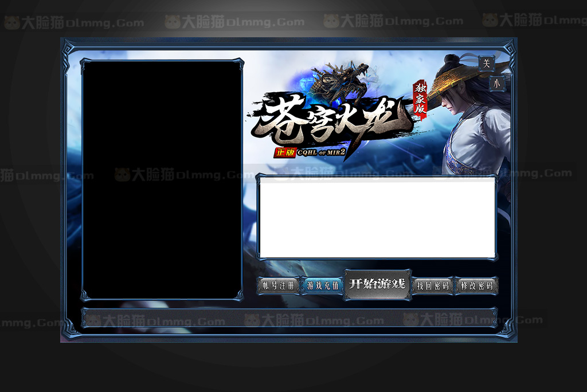Open the 修改密码 change password button
This screenshot has height=392, width=587.
(x=476, y=286)
